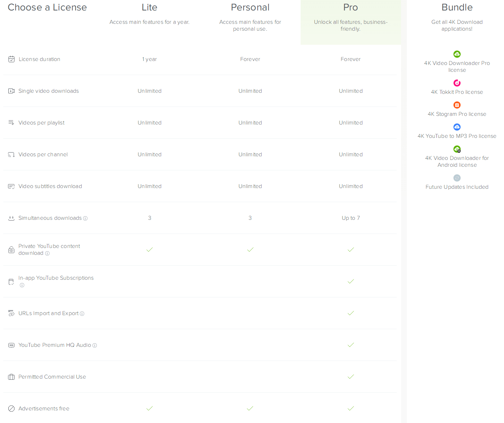This screenshot has height=423, width=504.
Task: Click the Simultaneous downloads row icon
Action: tap(12, 218)
